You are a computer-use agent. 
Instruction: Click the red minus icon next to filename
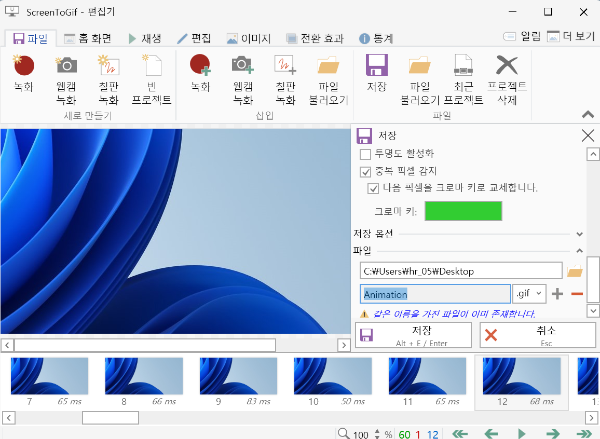click(x=577, y=294)
